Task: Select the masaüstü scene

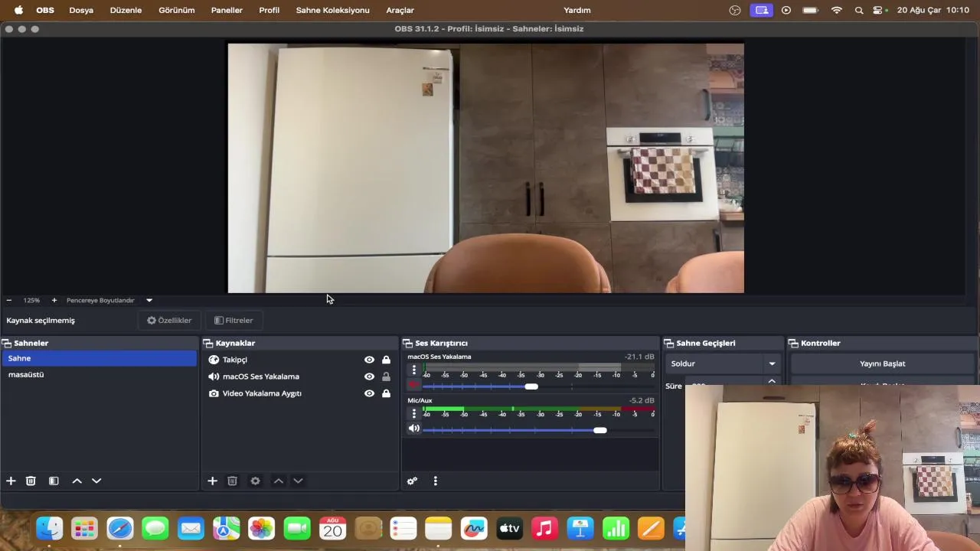Action: tap(99, 374)
